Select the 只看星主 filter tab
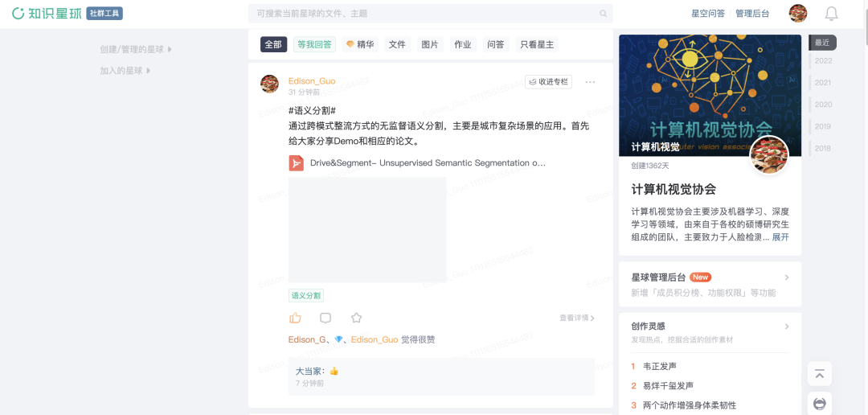The height and width of the screenshot is (415, 868). 537,45
